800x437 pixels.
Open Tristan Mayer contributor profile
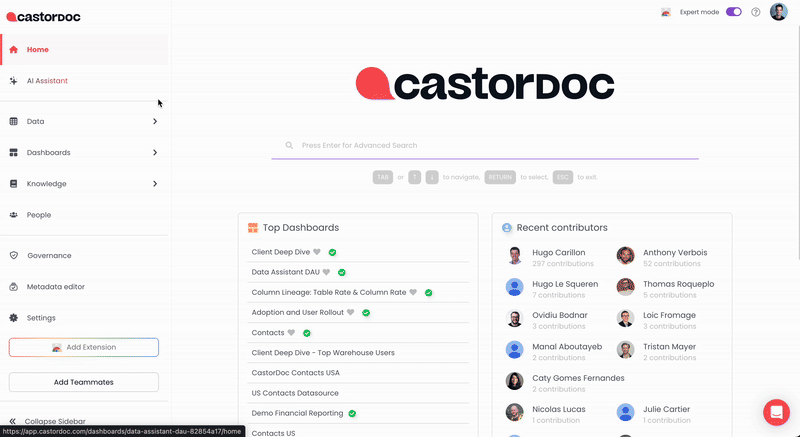[669, 347]
